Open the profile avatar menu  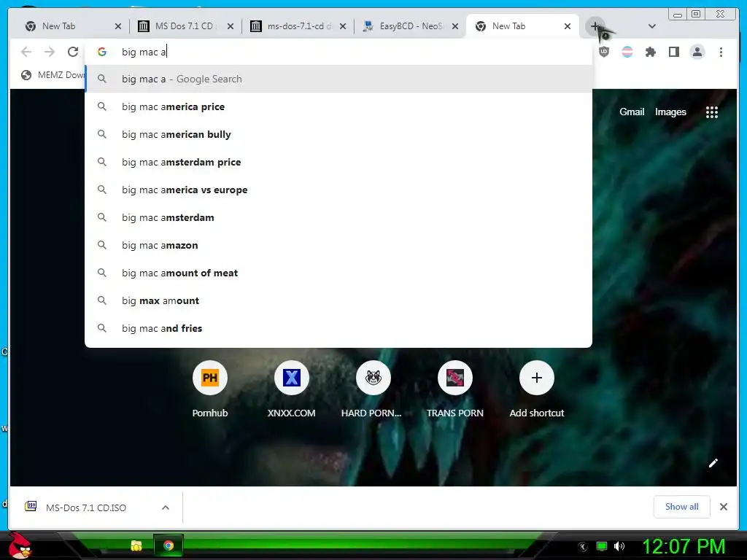pyautogui.click(x=697, y=52)
